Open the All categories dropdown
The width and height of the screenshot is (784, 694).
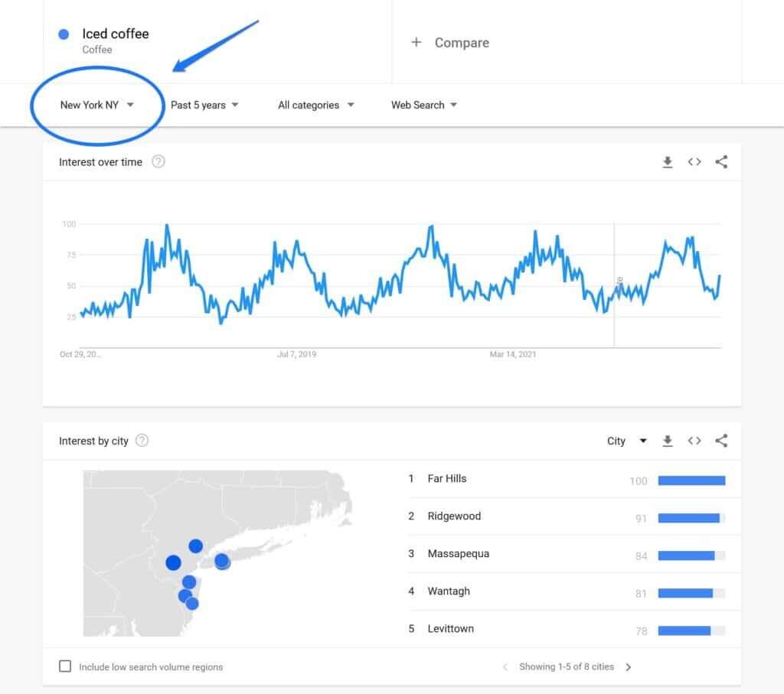315,105
